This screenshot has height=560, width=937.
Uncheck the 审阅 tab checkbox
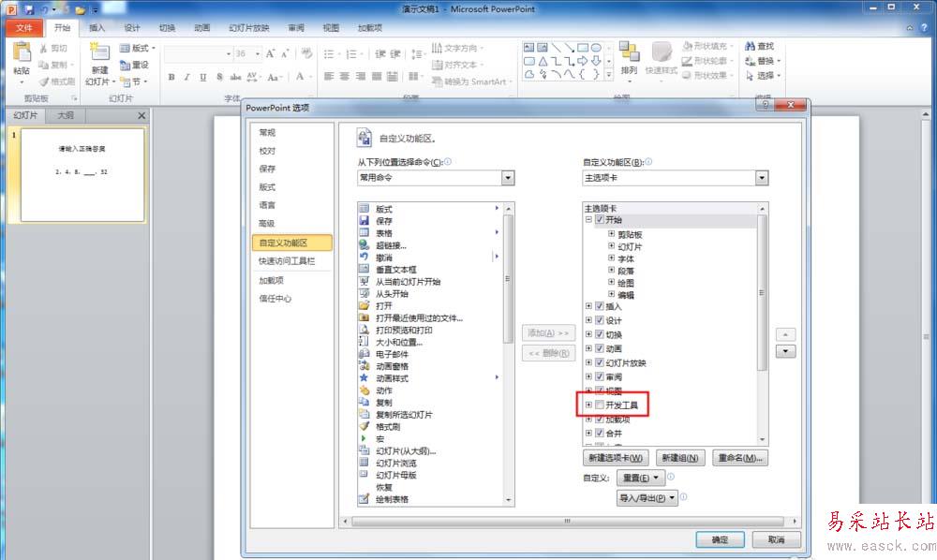[x=600, y=376]
